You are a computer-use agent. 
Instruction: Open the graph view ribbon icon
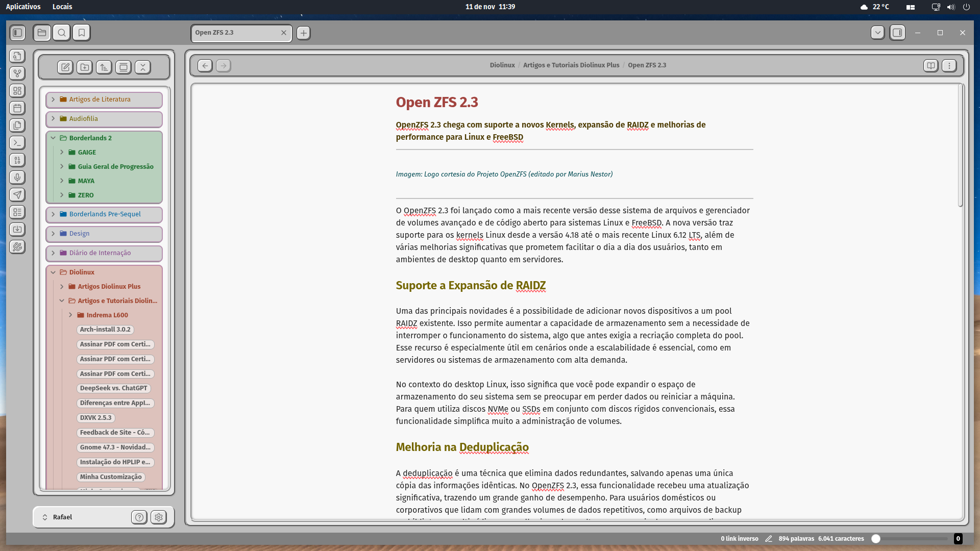[x=17, y=73]
